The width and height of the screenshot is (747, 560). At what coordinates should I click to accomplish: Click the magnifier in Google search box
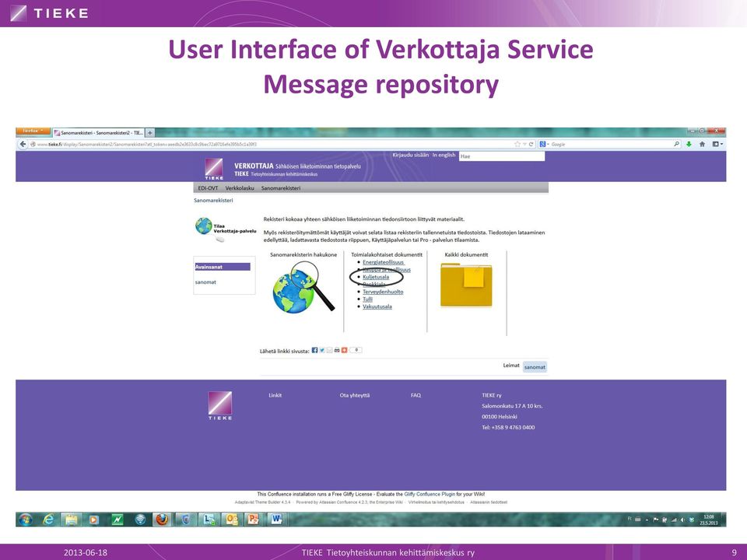[x=676, y=144]
